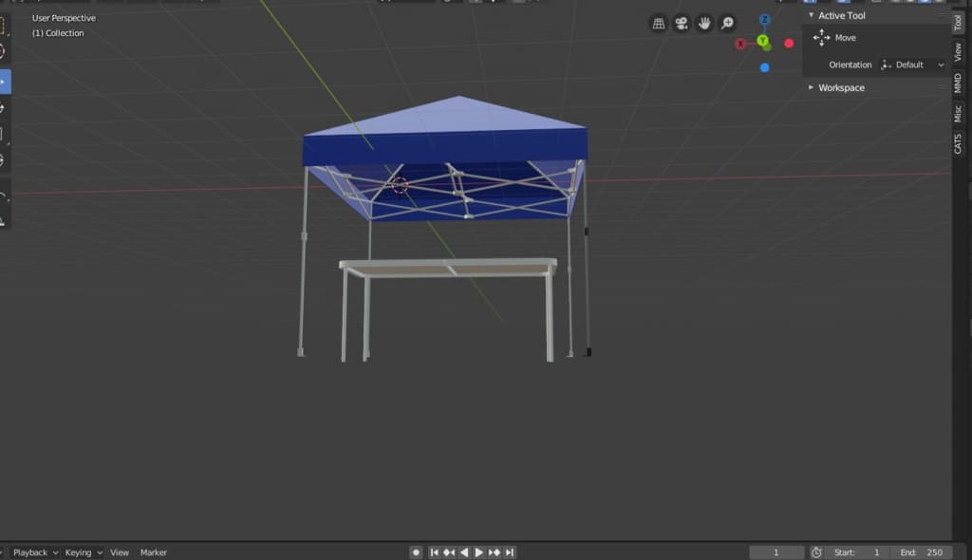The image size is (972, 560).
Task: Toggle the camera view icon
Action: coord(682,24)
